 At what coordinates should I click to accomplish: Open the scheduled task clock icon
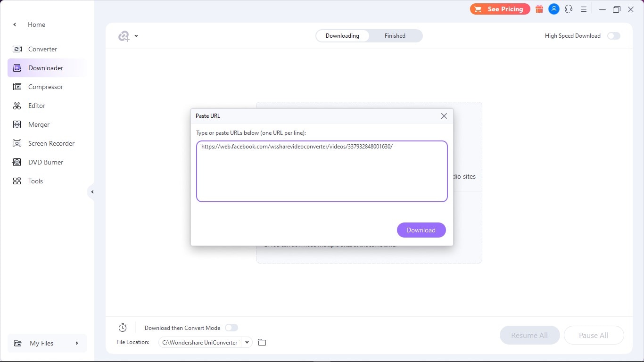pos(123,328)
